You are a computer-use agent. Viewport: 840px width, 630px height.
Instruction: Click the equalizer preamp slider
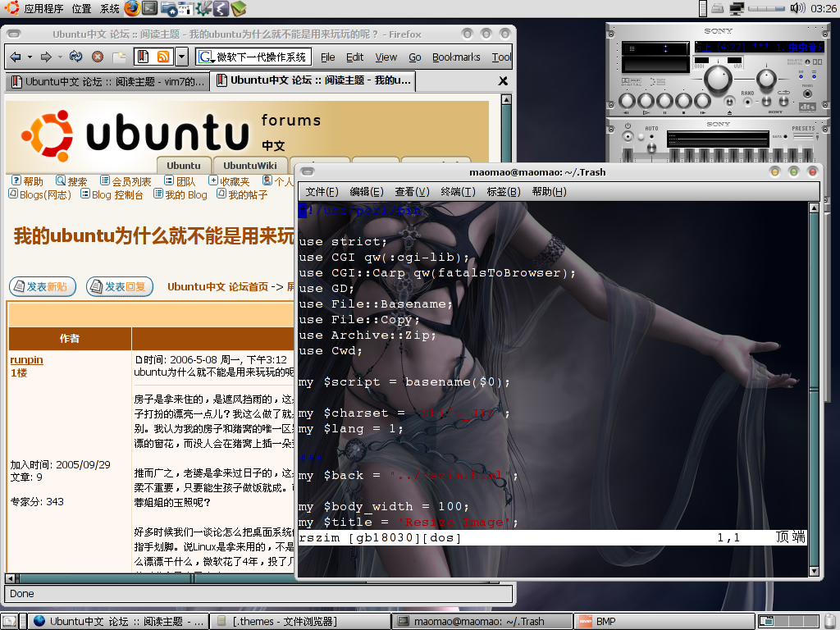click(x=628, y=153)
